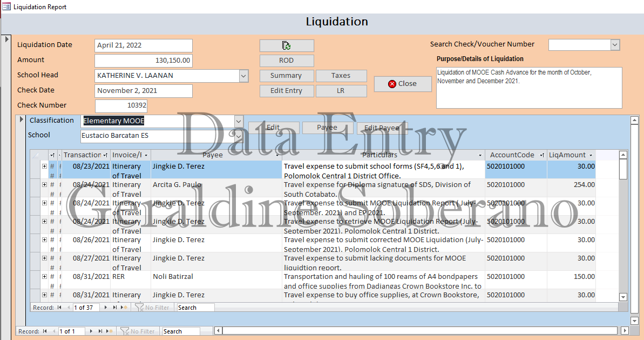Open Particulars column filter arrow
Viewport: 644px width, 340px height.
click(480, 155)
